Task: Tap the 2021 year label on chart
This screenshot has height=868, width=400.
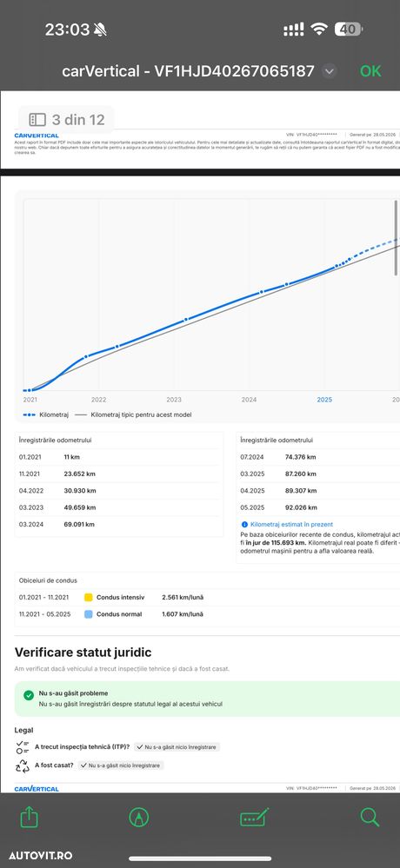Action: click(30, 400)
